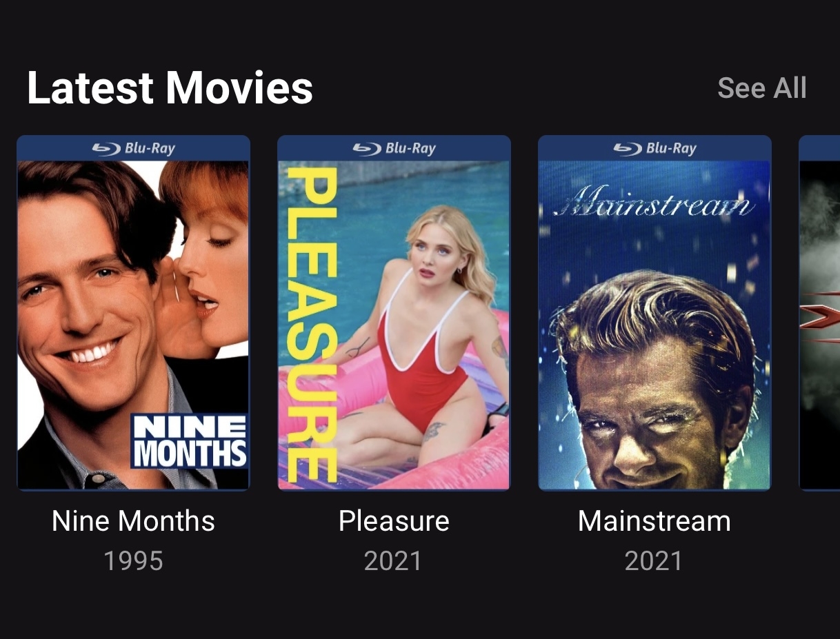Click the Mainstream movie poster
The height and width of the screenshot is (639, 840).
654,313
